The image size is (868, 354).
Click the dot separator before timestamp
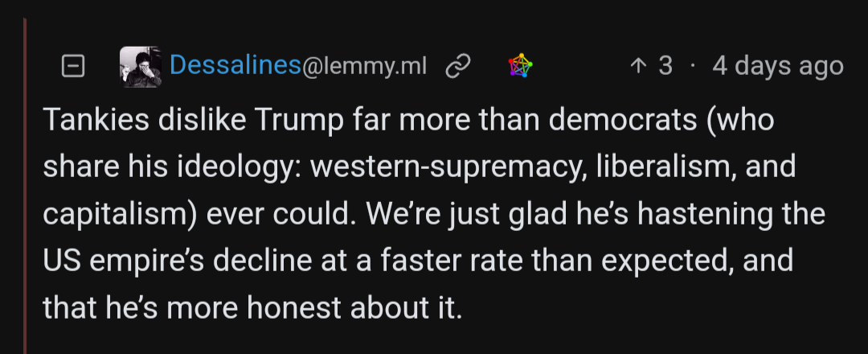[692, 66]
